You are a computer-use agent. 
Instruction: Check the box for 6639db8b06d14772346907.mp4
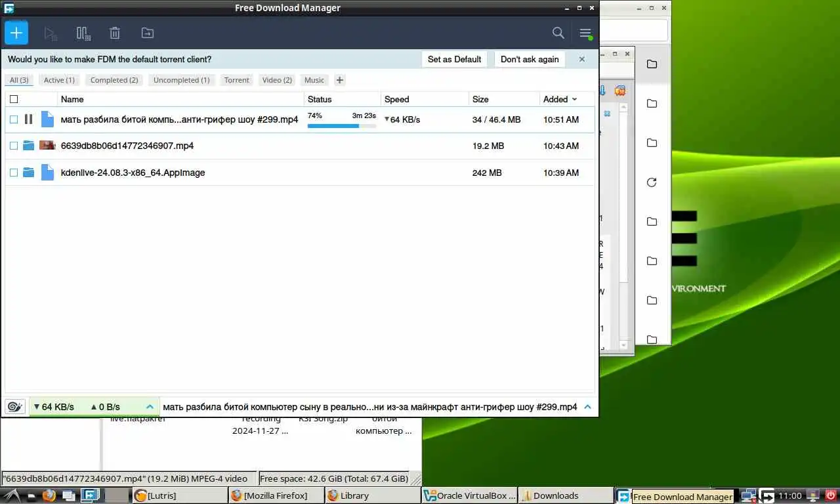pos(14,146)
